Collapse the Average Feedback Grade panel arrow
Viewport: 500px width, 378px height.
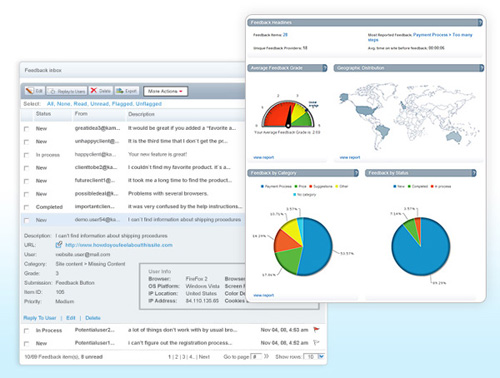[x=325, y=68]
